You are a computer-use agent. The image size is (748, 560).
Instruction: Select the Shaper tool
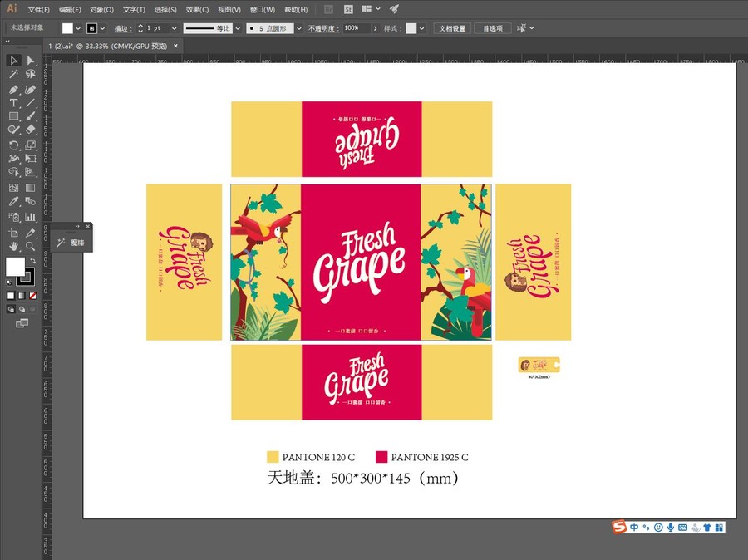coord(13,130)
